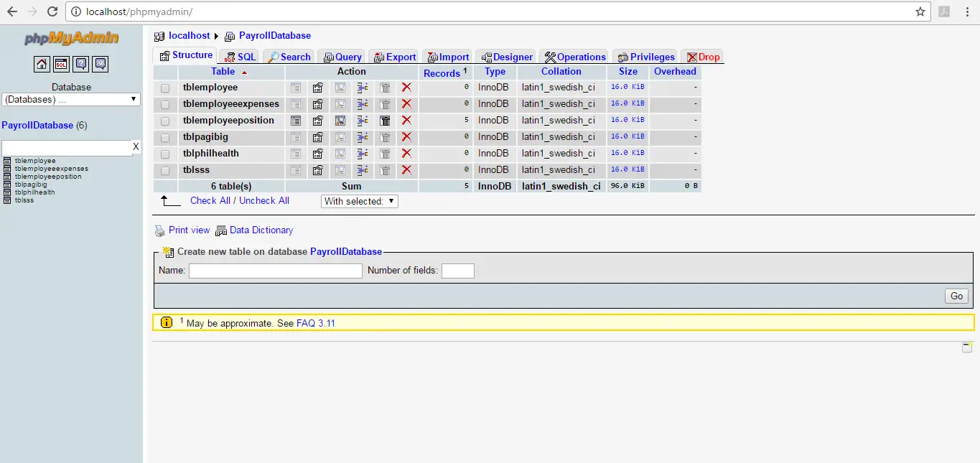Browse rows of tblemployee via its Browse icon
Screen dimensions: 980x463
(296, 88)
